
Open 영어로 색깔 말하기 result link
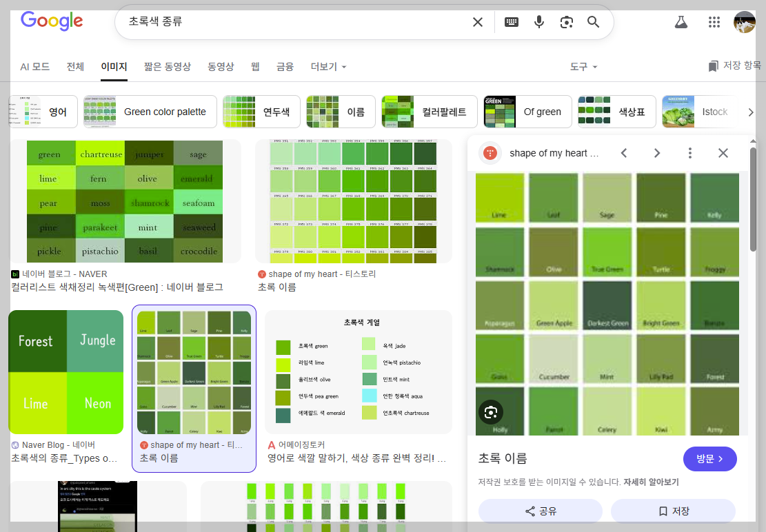pos(356,458)
